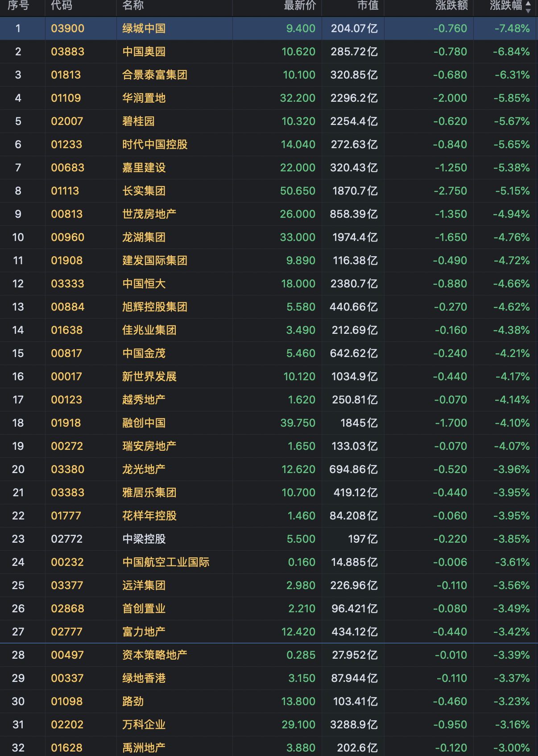This screenshot has height=756, width=538.
Task: Click latest price 0.285
Action: pos(301,655)
